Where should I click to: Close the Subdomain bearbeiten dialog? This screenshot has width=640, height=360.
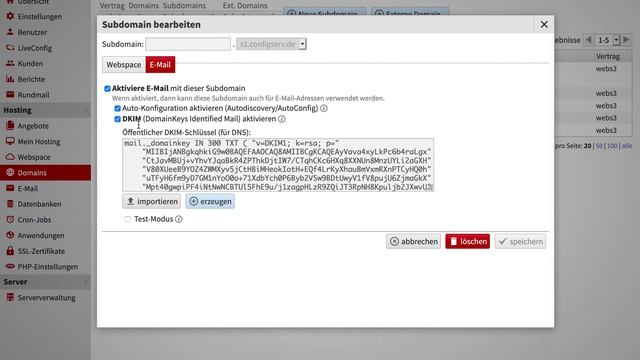click(544, 24)
